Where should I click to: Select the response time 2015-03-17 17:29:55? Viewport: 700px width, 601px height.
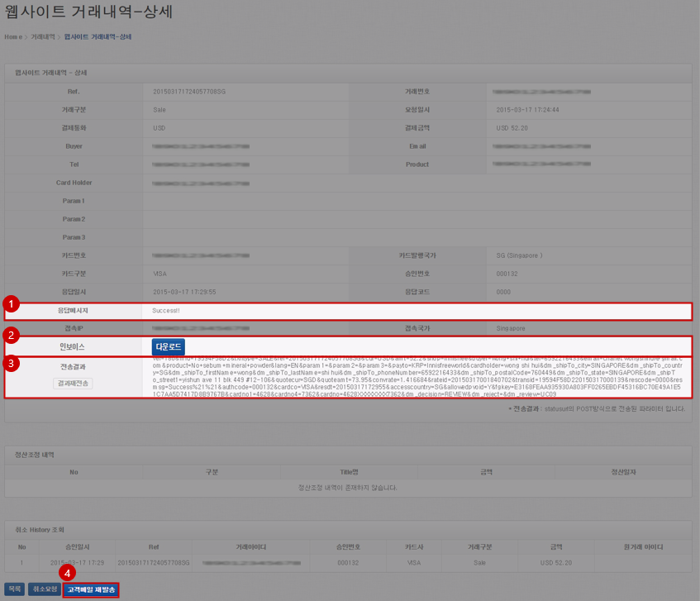pyautogui.click(x=184, y=292)
